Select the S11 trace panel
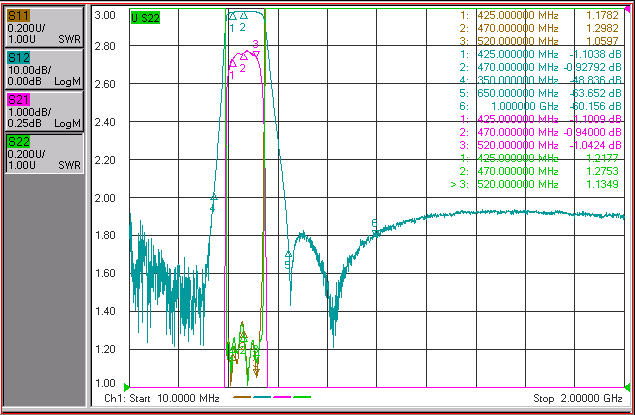The width and height of the screenshot is (635, 415). [x=45, y=27]
